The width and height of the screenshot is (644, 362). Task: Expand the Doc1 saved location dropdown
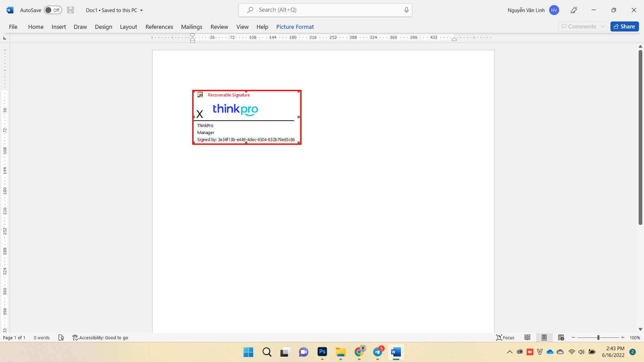point(141,10)
